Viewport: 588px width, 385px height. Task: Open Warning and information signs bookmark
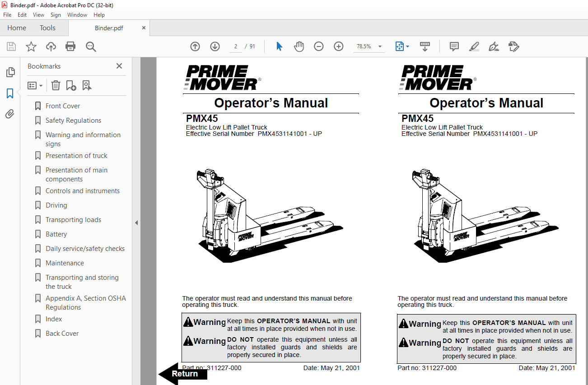[83, 139]
